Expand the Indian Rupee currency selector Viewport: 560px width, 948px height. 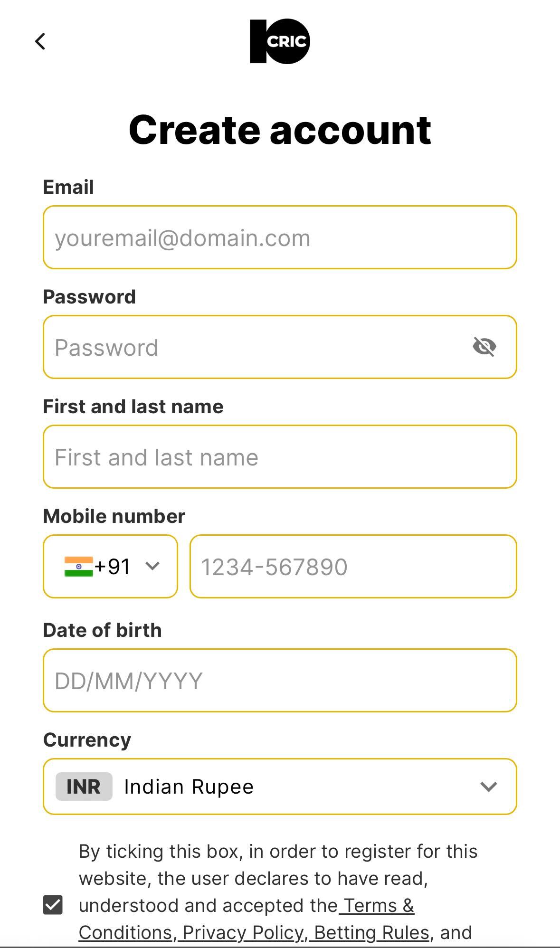tap(488, 786)
